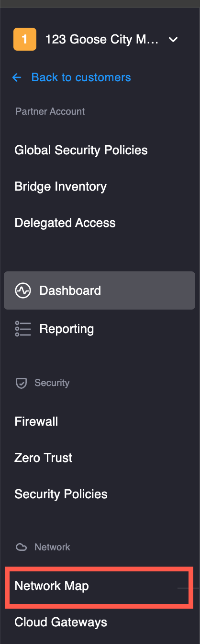Screen dimensions: 200x644
Task: Open the 123 Goose City customer dropdown
Action: point(96,39)
